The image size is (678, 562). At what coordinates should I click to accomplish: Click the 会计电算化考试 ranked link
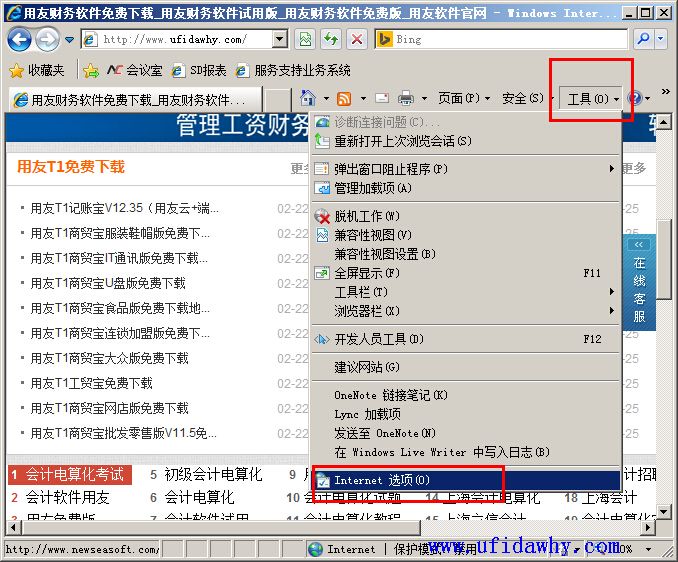coord(74,475)
